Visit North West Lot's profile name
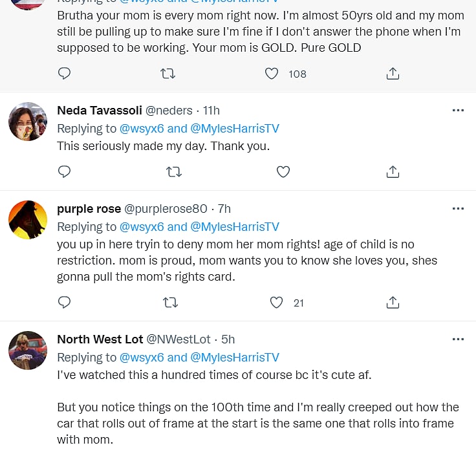476x452 pixels. coord(100,339)
